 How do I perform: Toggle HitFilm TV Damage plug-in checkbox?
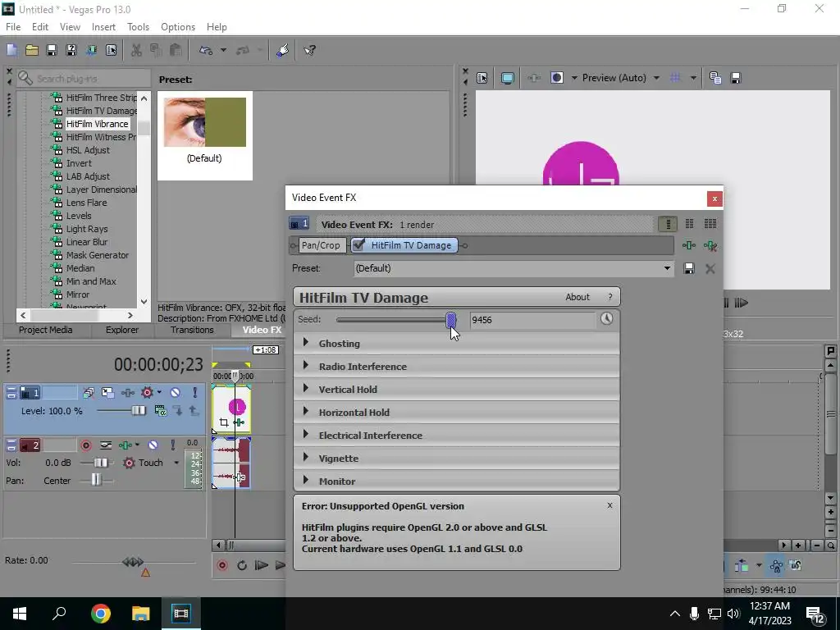tap(359, 244)
